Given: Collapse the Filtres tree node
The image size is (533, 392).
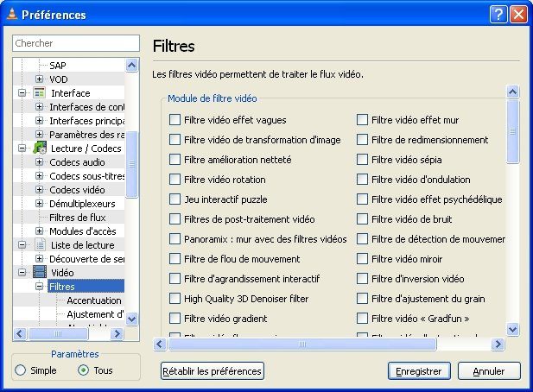Looking at the screenshot, I should coord(40,287).
